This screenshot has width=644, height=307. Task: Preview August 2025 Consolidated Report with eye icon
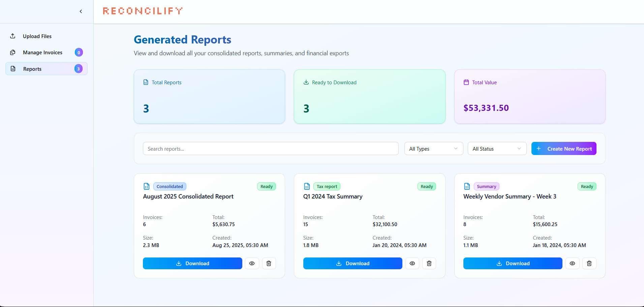pos(252,264)
